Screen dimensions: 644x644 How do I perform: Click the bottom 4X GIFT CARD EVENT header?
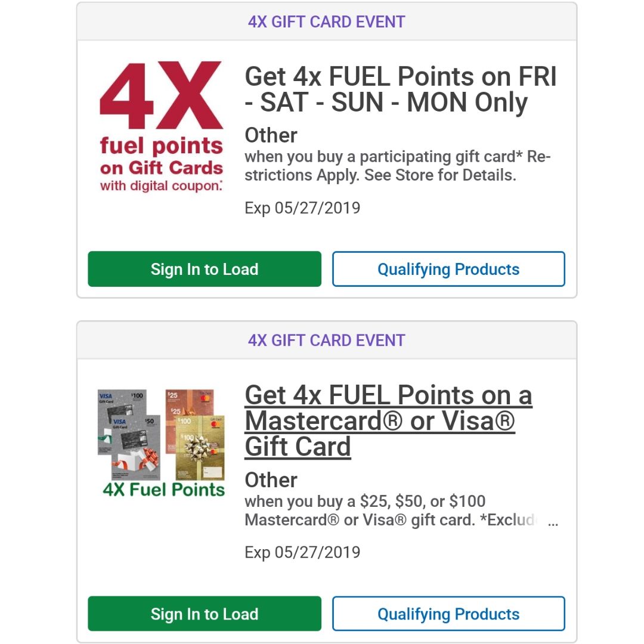pos(327,340)
